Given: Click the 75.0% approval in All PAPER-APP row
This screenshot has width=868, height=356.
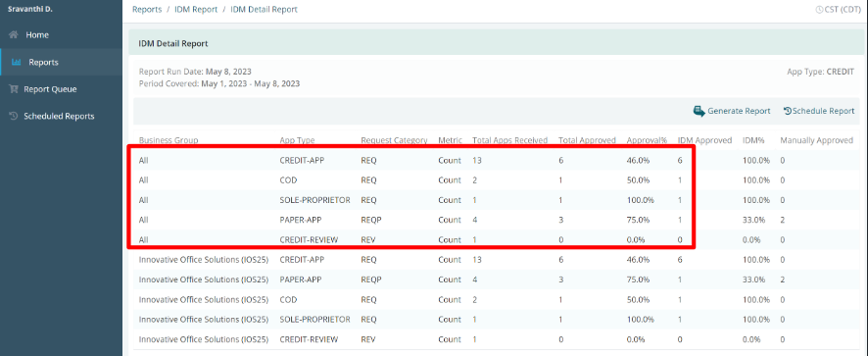Looking at the screenshot, I should point(639,220).
